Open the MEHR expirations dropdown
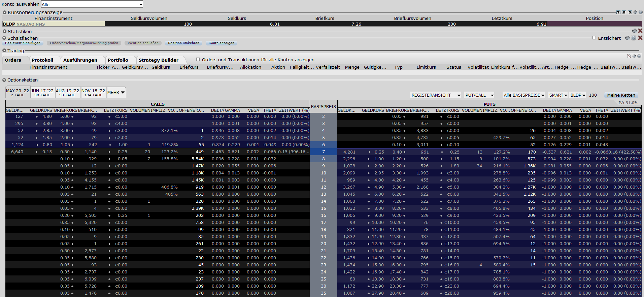This screenshot has width=644, height=297. click(116, 92)
